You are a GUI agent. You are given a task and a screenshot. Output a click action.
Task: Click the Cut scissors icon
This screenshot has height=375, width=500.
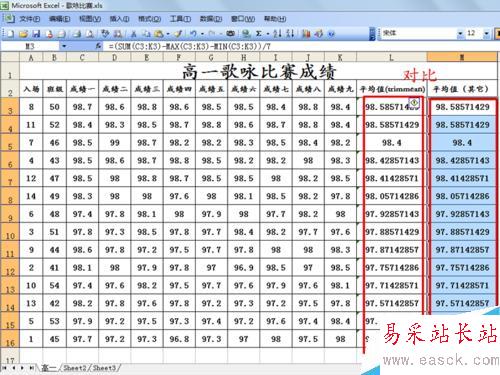coord(133,33)
